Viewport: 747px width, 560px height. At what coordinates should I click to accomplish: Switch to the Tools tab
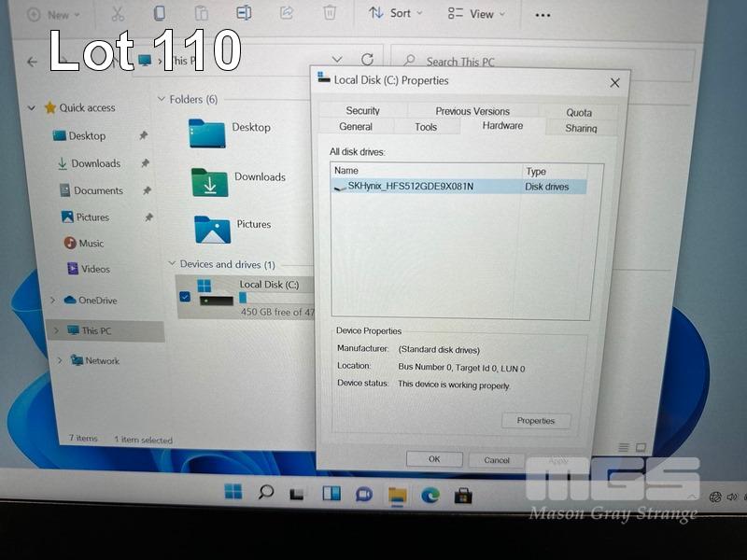[426, 127]
